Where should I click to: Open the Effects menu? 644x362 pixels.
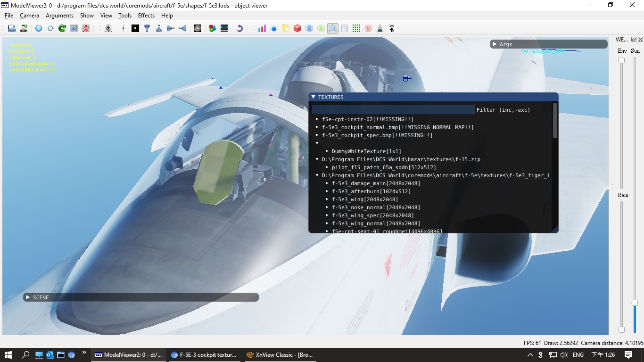point(146,16)
